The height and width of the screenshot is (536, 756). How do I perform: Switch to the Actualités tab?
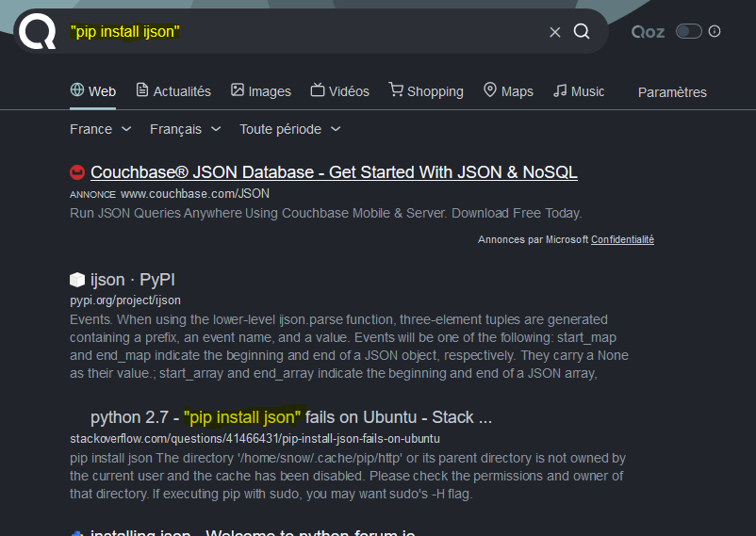coord(173,91)
